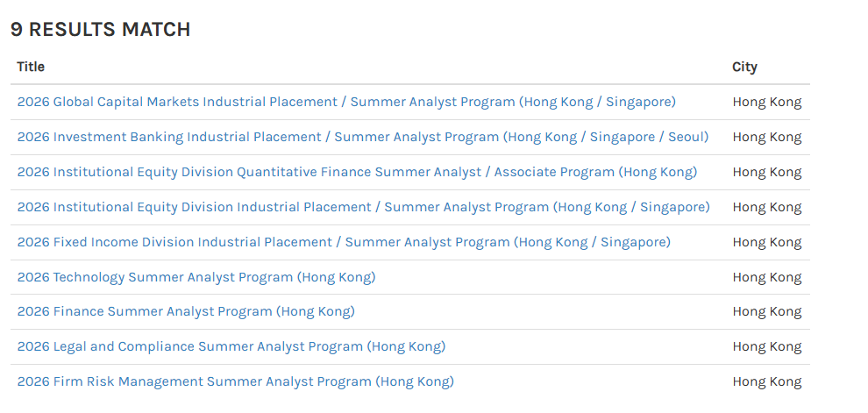Select Hong Kong city in Fixed Income row

coord(766,243)
